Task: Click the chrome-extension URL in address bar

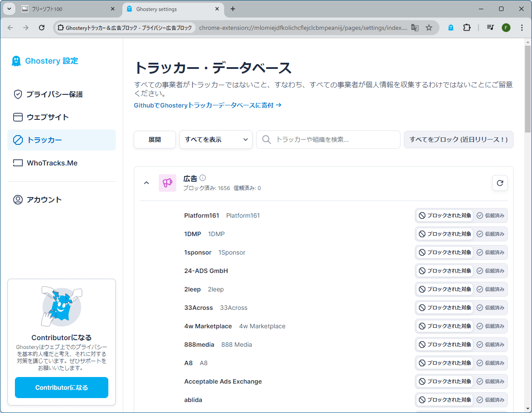Action: pyautogui.click(x=303, y=28)
